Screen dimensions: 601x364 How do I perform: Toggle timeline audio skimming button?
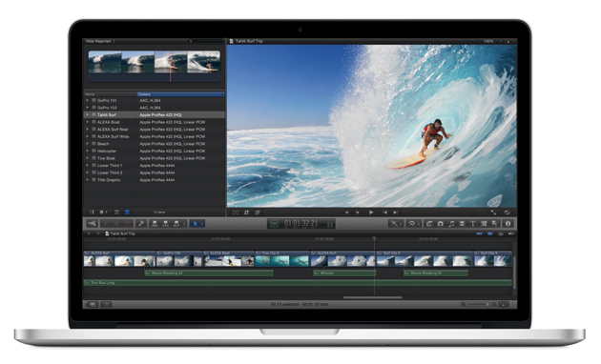pyautogui.click(x=489, y=233)
